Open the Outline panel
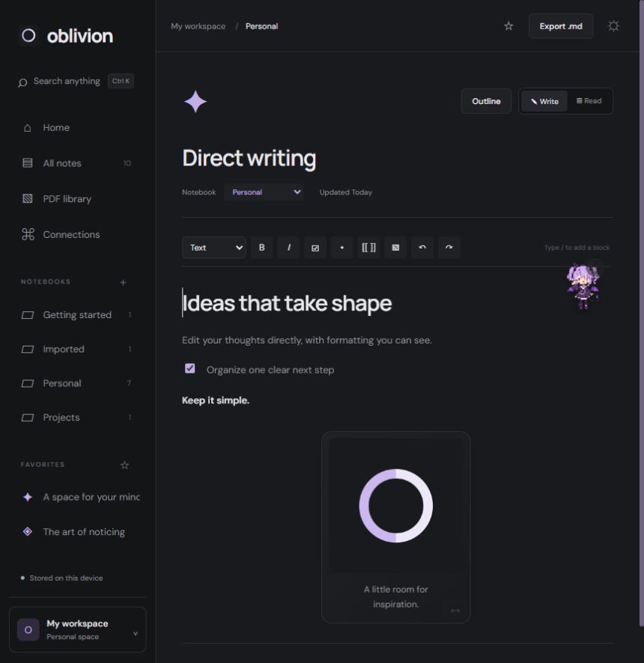Screen dimensions: 644x663 486,101
